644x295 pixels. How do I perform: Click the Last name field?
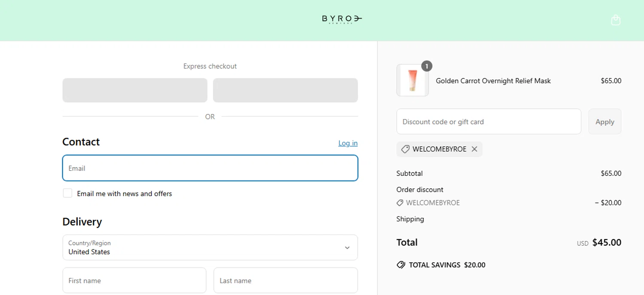pos(286,280)
